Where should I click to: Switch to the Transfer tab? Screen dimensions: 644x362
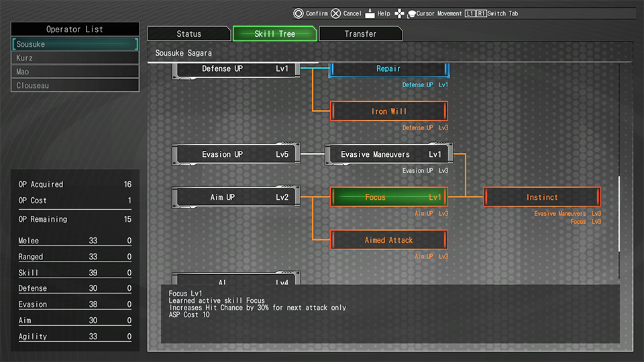pos(360,34)
